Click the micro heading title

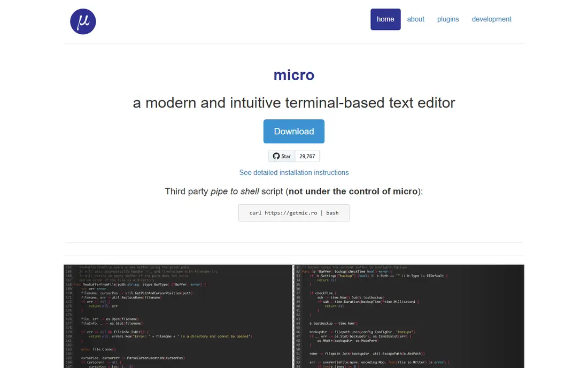(293, 75)
